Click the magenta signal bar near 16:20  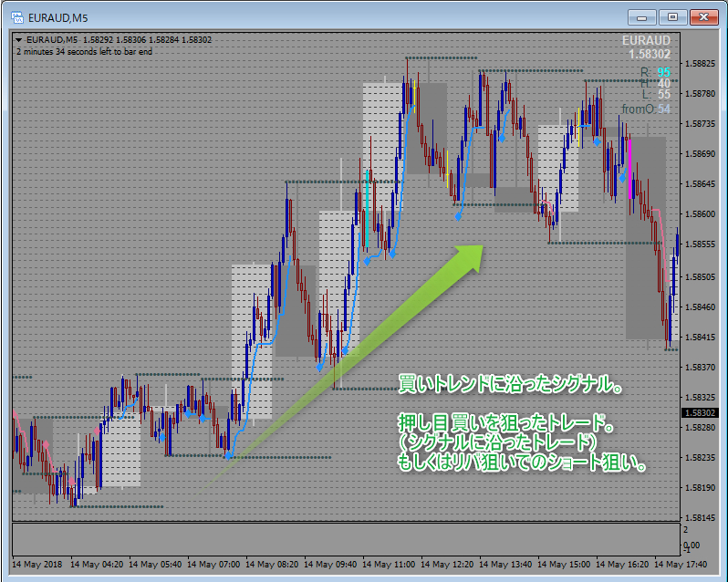(629, 169)
